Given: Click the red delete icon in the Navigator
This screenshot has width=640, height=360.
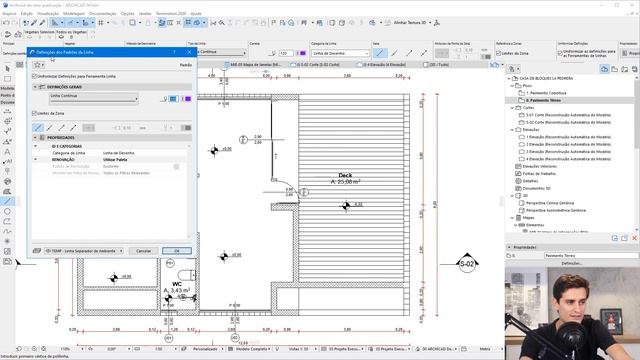Looking at the screenshot, I should 634,238.
